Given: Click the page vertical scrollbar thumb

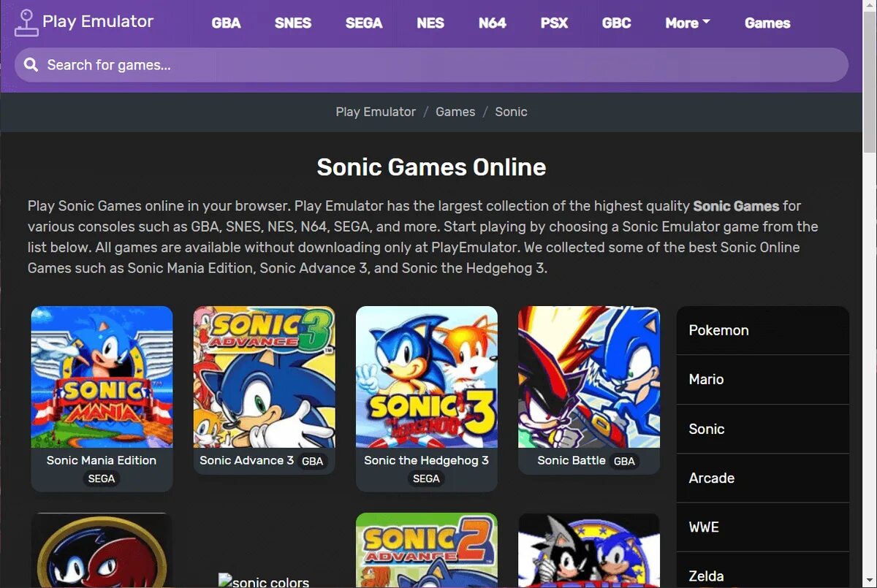Looking at the screenshot, I should 870,81.
